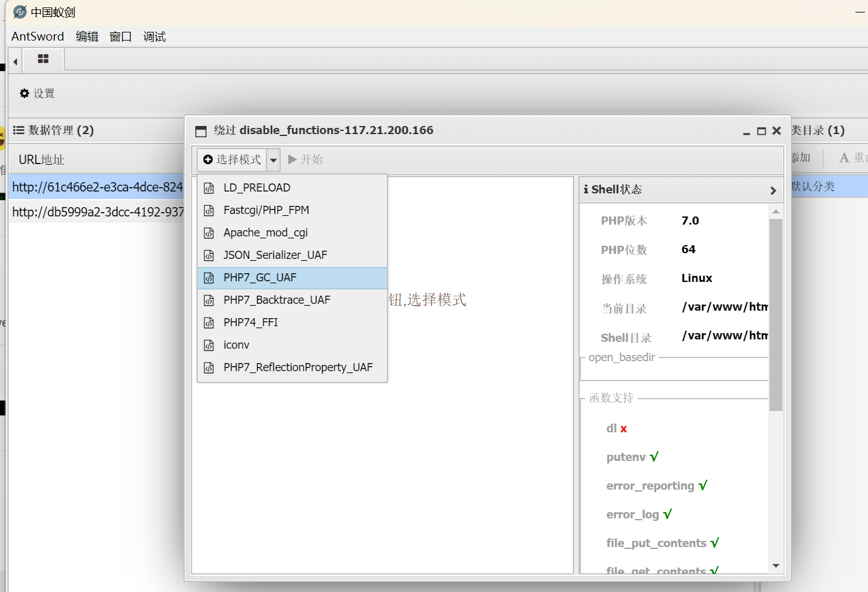Viewport: 868px width, 592px height.
Task: Click the file icon beside iconv
Action: click(x=209, y=345)
